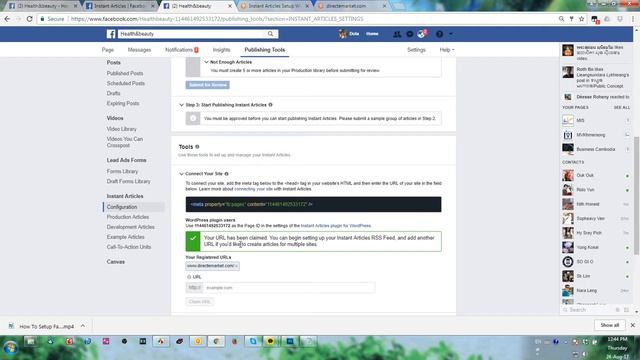This screenshot has width=640, height=360.
Task: Click the search magnifier in Facebook search bar
Action: coord(270,34)
